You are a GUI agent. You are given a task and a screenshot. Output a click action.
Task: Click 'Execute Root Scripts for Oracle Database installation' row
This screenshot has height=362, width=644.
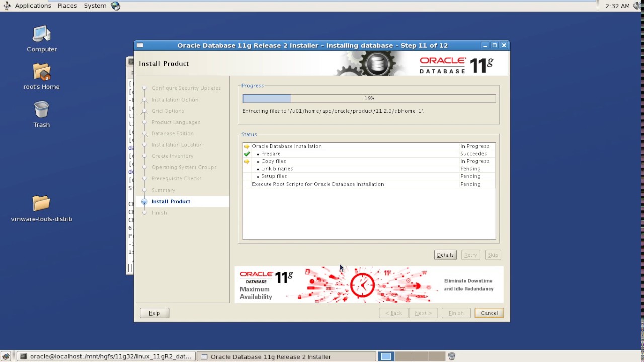click(x=369, y=184)
